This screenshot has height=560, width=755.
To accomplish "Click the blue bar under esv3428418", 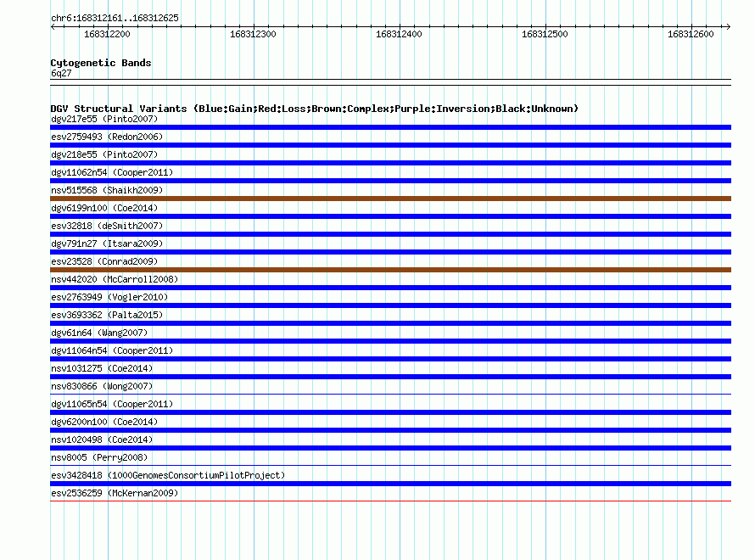I will (x=390, y=484).
